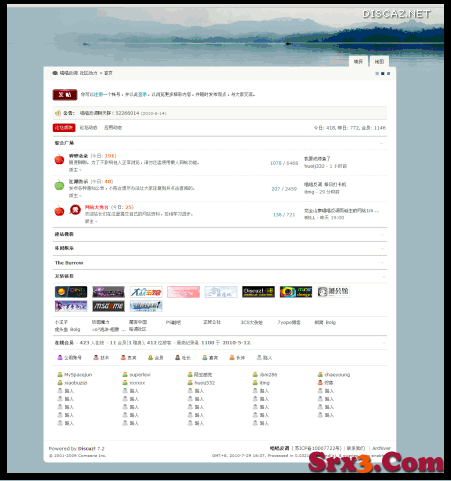Open the 138 topic count link
The height and width of the screenshot is (481, 451).
click(277, 215)
